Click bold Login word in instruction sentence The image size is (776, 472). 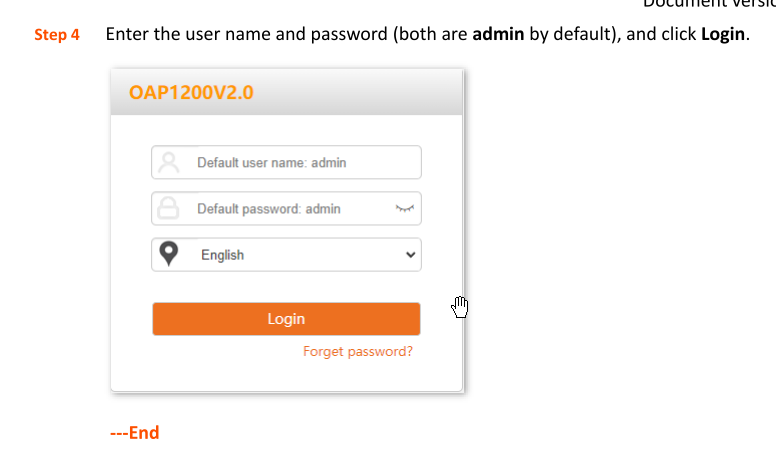723,34
